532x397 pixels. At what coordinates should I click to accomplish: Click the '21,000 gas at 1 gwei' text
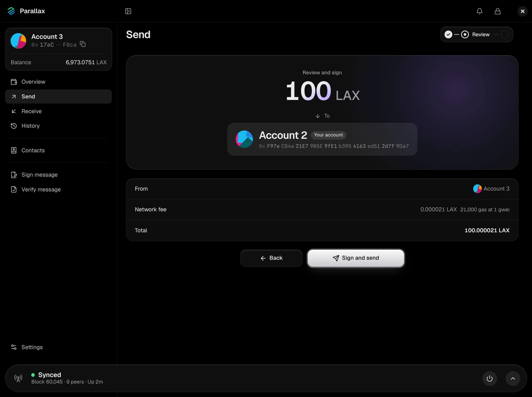(485, 210)
